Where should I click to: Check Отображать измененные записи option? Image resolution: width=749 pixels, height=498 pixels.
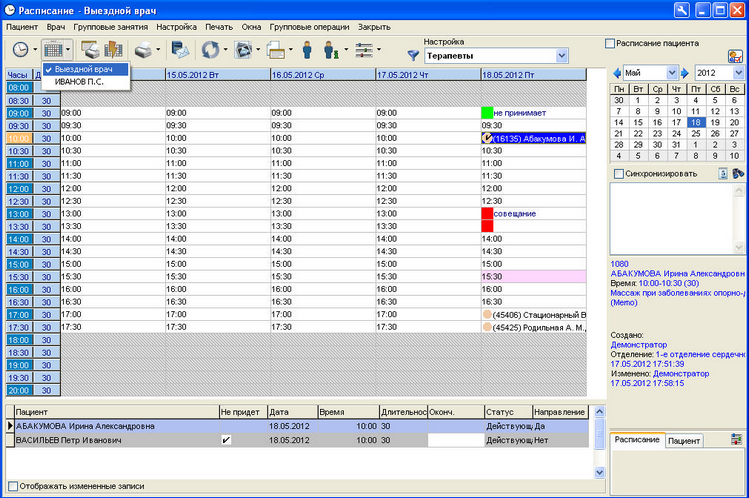13,486
